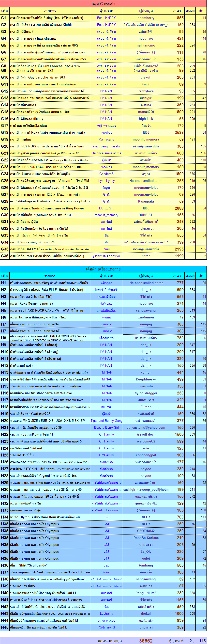
Task: Click the price '699' in row H2
Action: pos(180,290)
